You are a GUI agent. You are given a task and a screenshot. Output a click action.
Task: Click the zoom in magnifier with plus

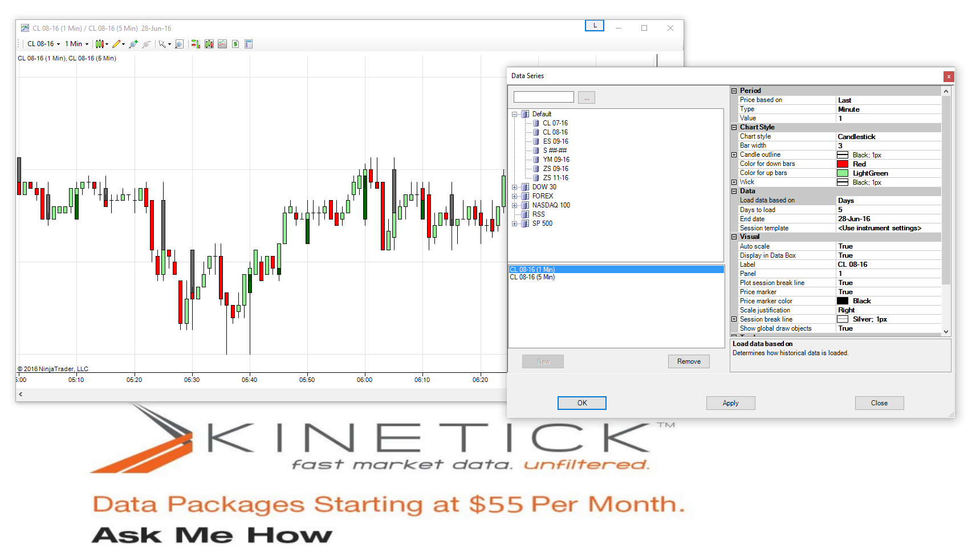(x=133, y=44)
